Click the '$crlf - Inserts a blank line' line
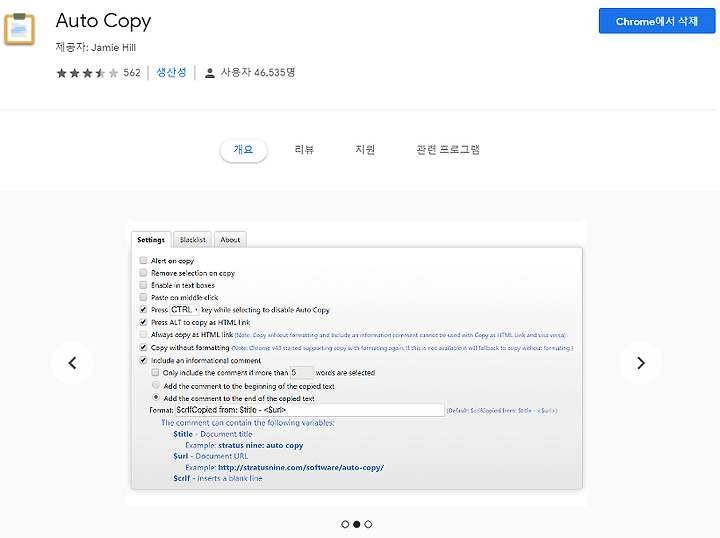 218,478
